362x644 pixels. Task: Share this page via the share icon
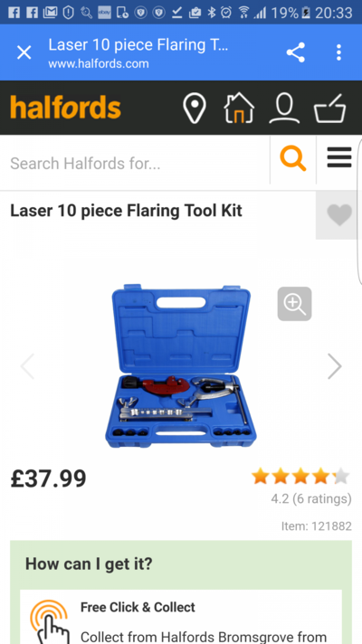tap(295, 52)
